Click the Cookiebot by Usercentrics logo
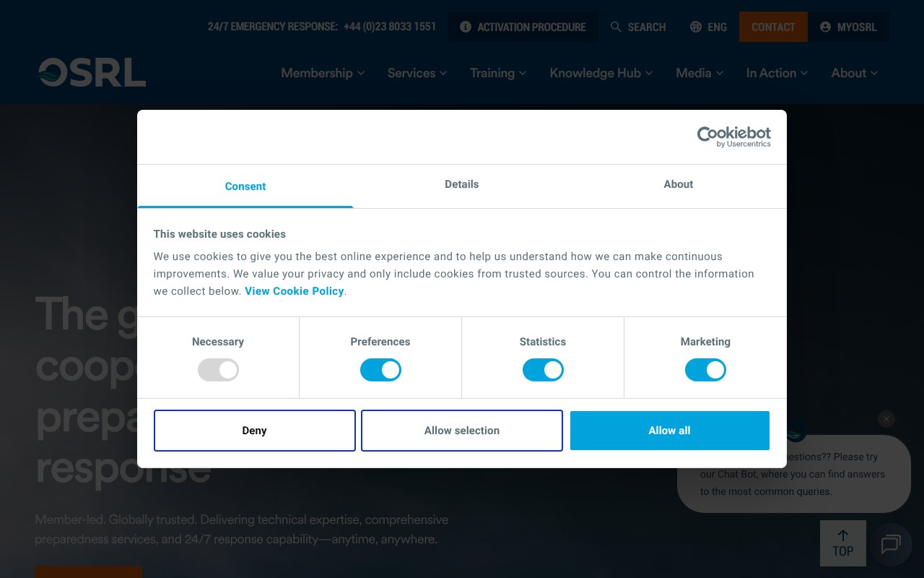 coord(733,136)
